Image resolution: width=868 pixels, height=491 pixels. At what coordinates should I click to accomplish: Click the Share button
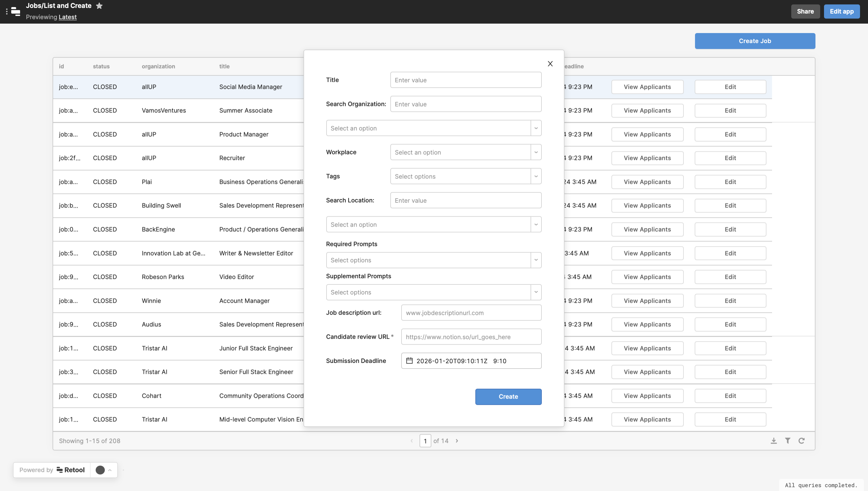(x=805, y=12)
